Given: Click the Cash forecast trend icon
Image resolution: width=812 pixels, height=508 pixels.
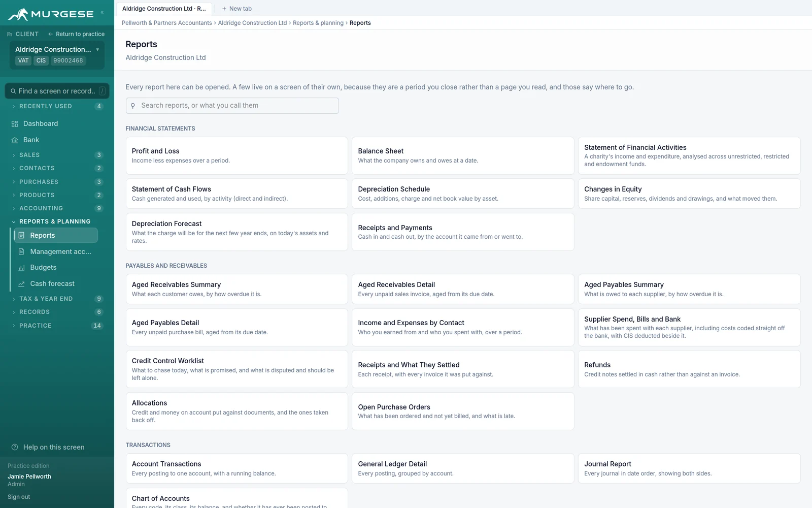Looking at the screenshot, I should (x=21, y=284).
